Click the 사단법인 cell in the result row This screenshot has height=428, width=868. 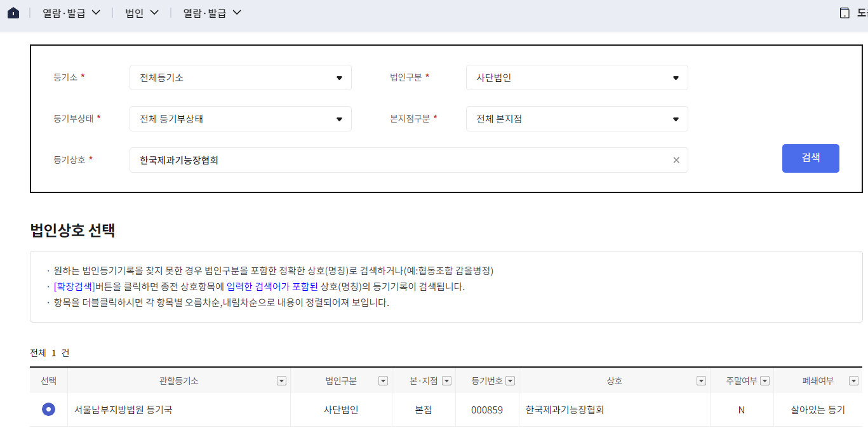click(x=341, y=410)
